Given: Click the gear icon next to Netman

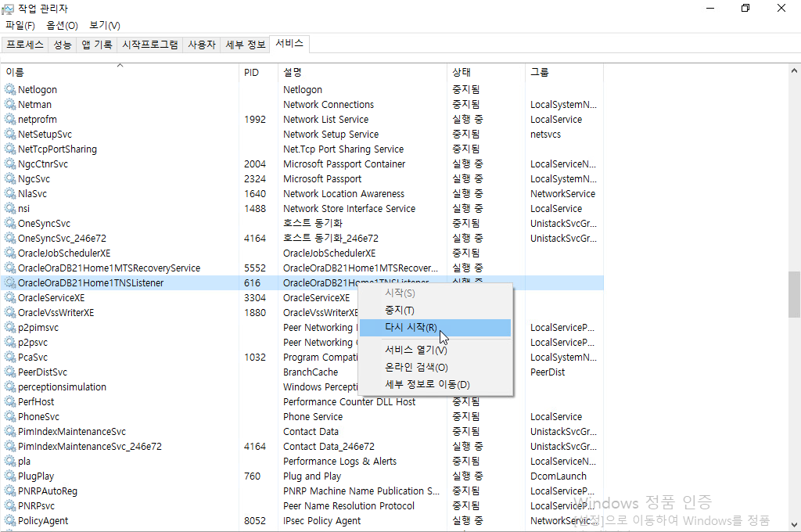Looking at the screenshot, I should point(10,104).
